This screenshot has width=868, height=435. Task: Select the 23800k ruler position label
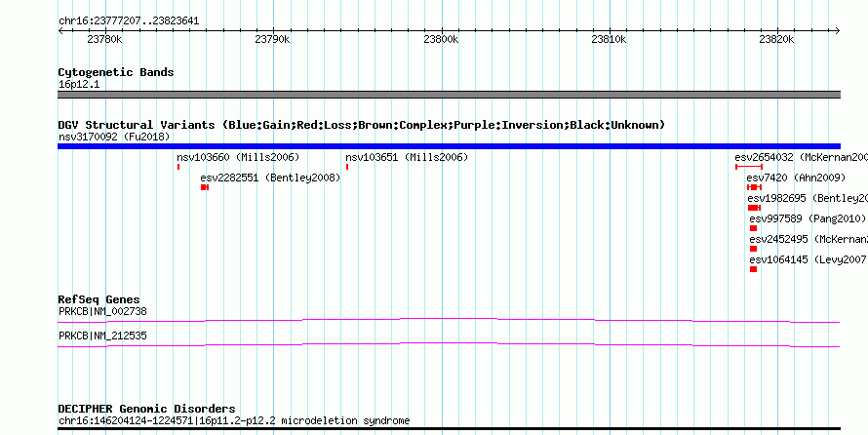[x=441, y=39]
